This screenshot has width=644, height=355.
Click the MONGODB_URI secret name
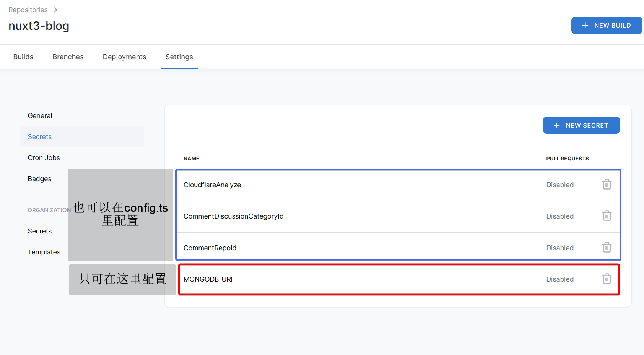[x=208, y=279]
